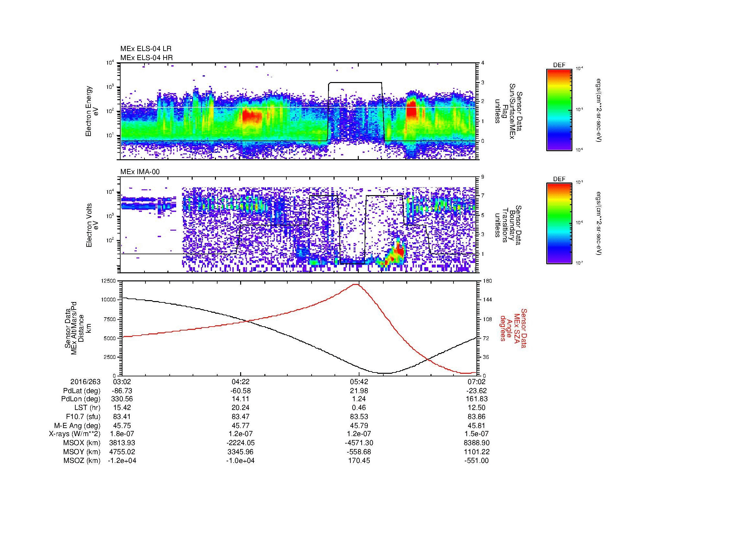Click the LST value '0.46'
This screenshot has height=534, width=756.
(x=359, y=408)
